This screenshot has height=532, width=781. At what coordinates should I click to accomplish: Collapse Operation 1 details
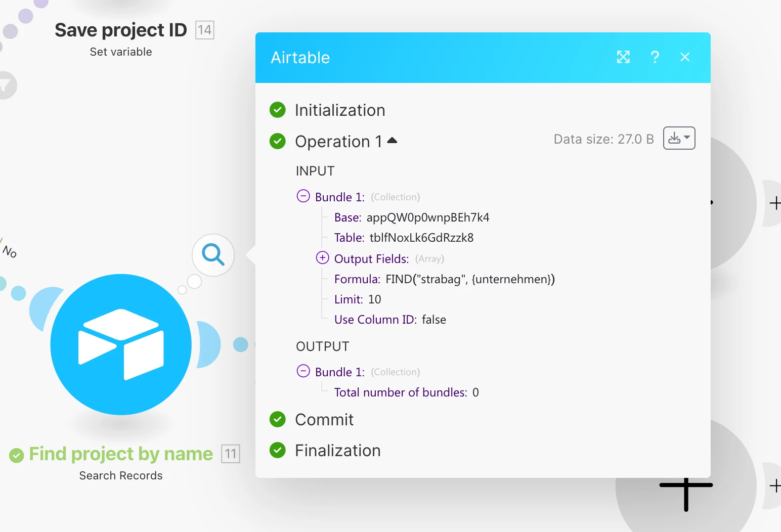[392, 141]
